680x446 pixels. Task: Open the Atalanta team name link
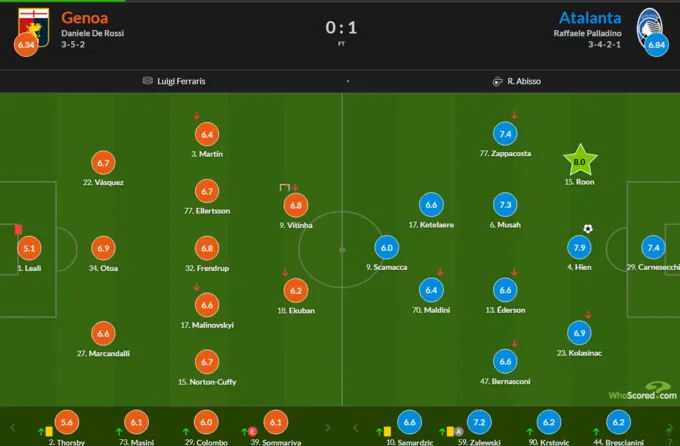588,17
